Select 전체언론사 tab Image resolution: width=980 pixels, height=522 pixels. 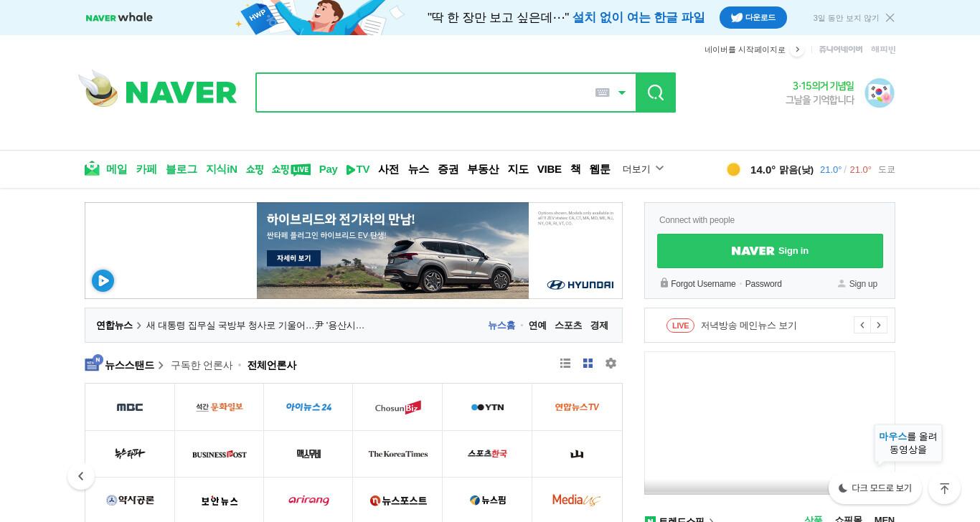coord(272,365)
